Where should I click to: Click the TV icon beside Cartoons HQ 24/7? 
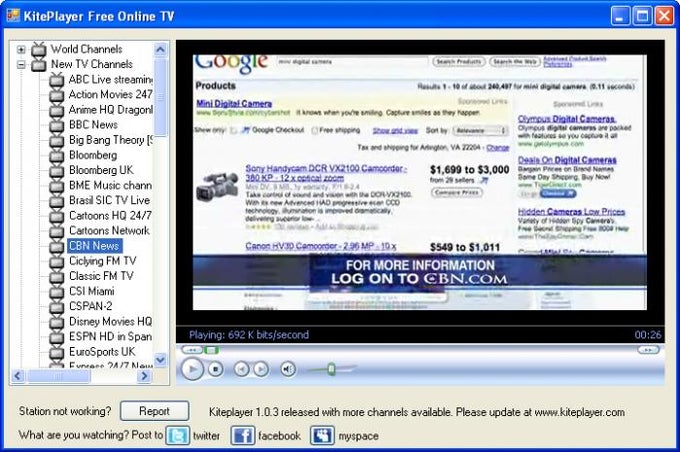pyautogui.click(x=56, y=216)
